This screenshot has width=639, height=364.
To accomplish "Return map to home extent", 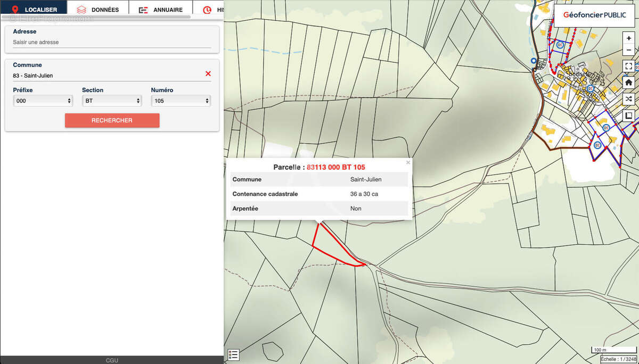I will pyautogui.click(x=629, y=82).
